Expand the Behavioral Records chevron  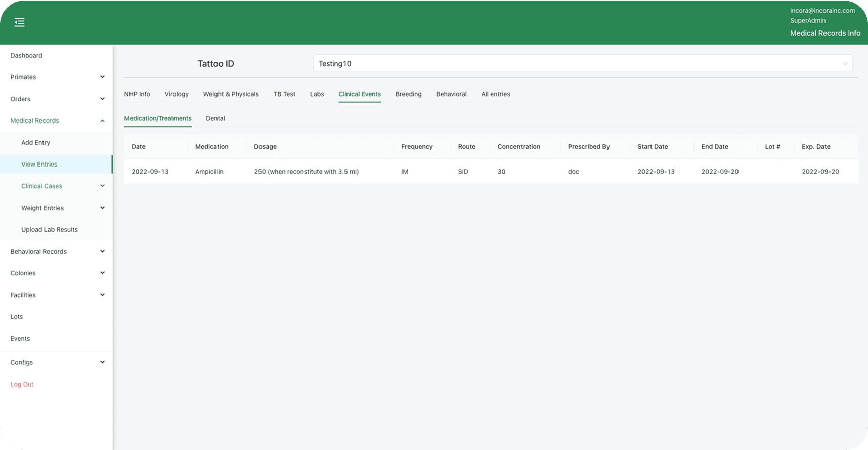coord(102,251)
